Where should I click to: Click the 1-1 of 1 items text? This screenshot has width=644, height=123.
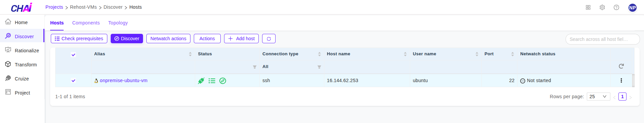(70, 97)
